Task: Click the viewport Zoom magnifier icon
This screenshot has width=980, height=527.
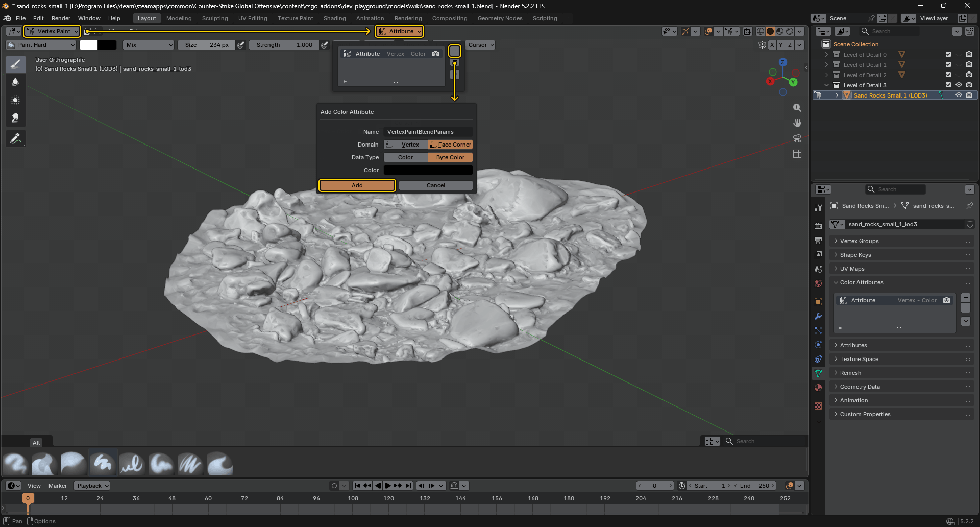Action: 797,108
